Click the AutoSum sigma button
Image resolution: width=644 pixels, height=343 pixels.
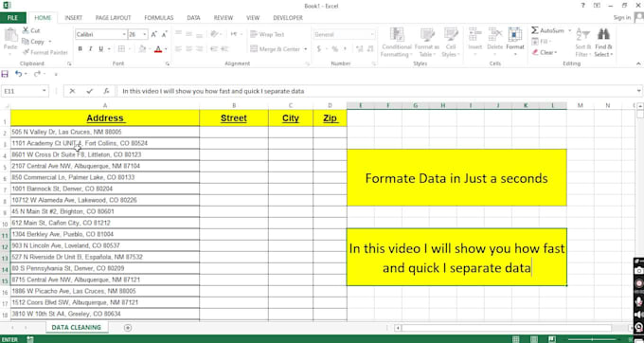548,31
